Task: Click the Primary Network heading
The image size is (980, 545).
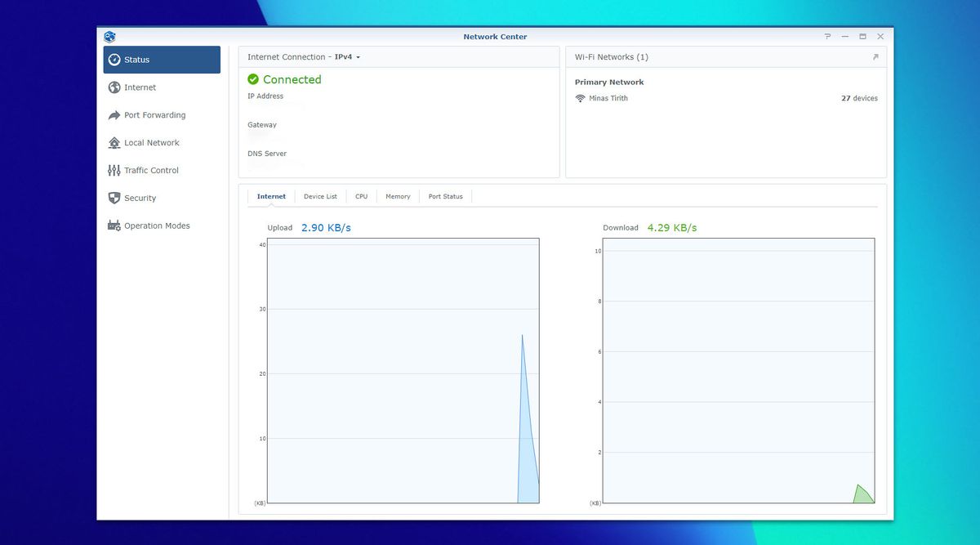Action: [609, 83]
